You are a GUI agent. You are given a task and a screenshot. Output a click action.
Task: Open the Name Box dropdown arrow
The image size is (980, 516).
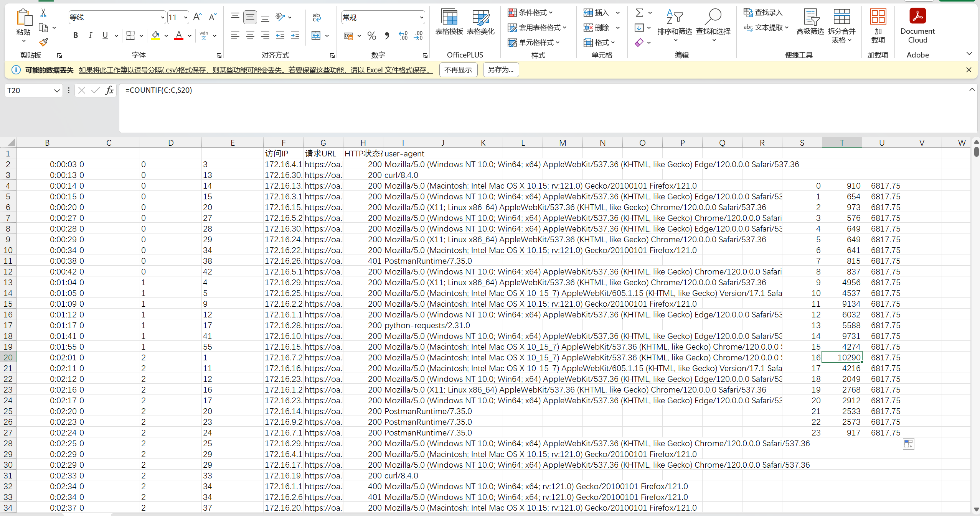(x=57, y=91)
